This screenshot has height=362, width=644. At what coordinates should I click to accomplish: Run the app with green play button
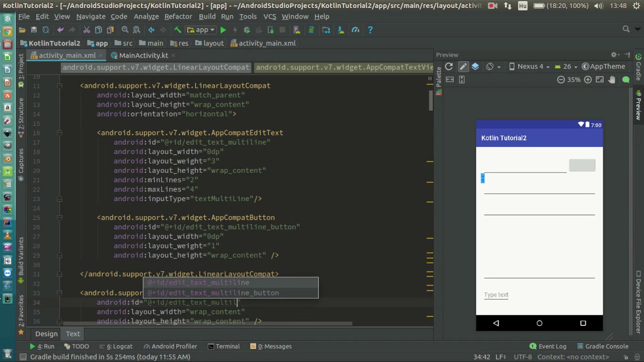tap(223, 30)
